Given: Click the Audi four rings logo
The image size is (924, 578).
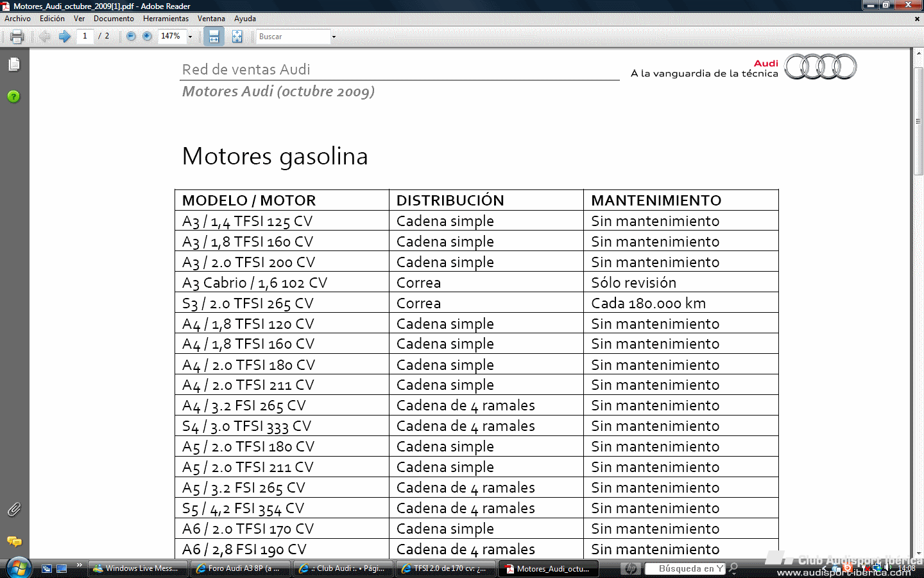Looking at the screenshot, I should coord(821,67).
